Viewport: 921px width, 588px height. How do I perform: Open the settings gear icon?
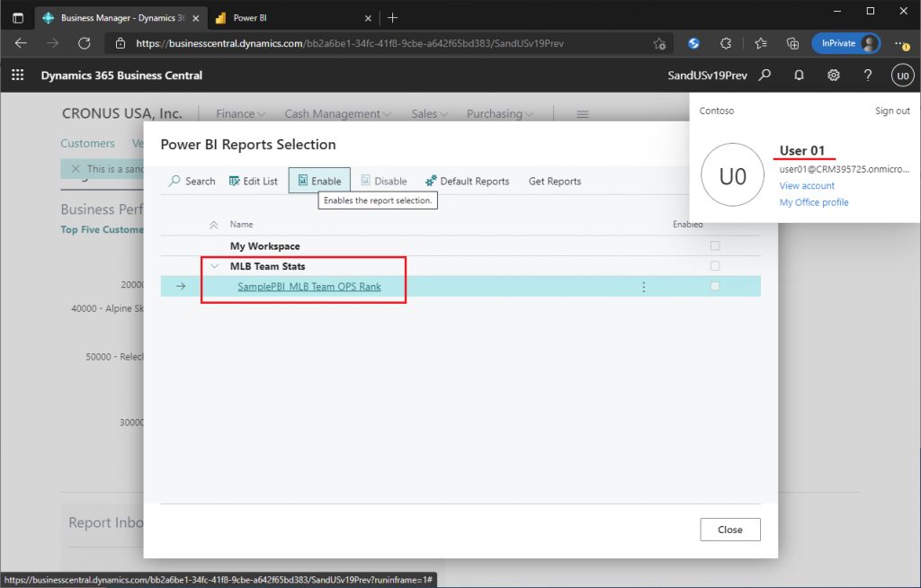[834, 76]
